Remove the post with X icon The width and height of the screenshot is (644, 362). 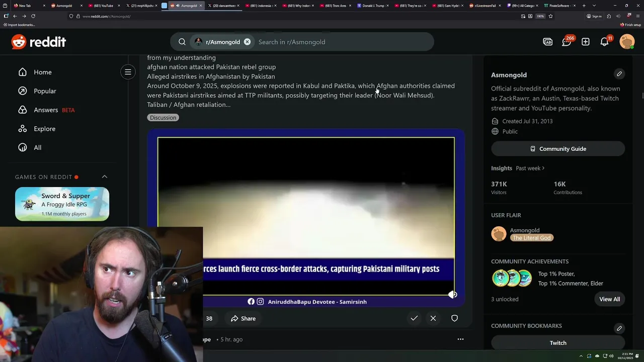(x=433, y=318)
